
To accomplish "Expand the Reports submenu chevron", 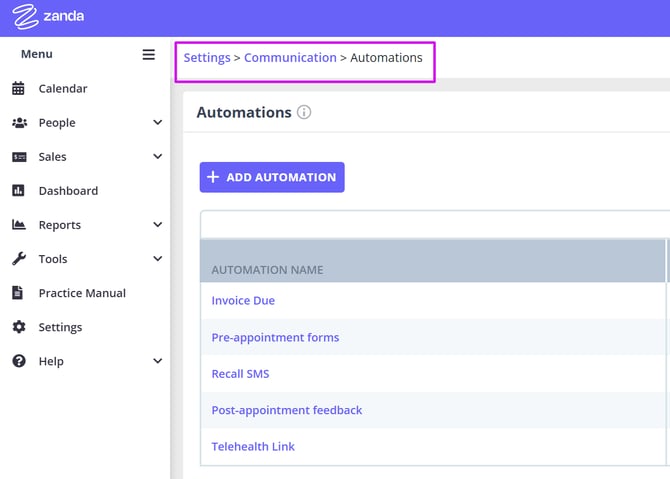I will [157, 225].
